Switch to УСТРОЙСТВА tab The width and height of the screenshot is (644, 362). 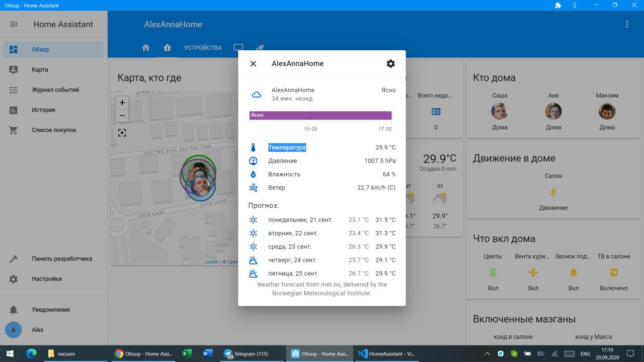pos(203,48)
